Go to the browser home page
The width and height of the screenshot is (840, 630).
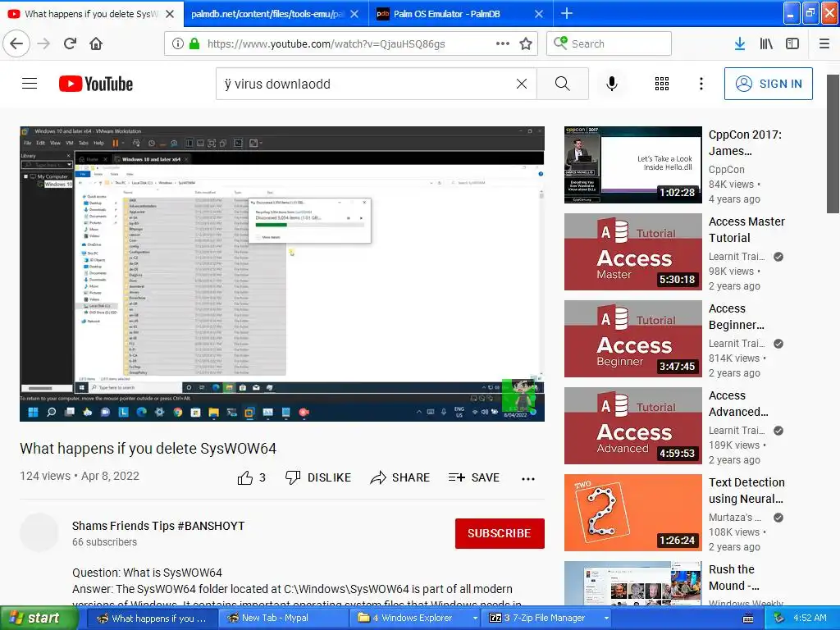[x=96, y=43]
